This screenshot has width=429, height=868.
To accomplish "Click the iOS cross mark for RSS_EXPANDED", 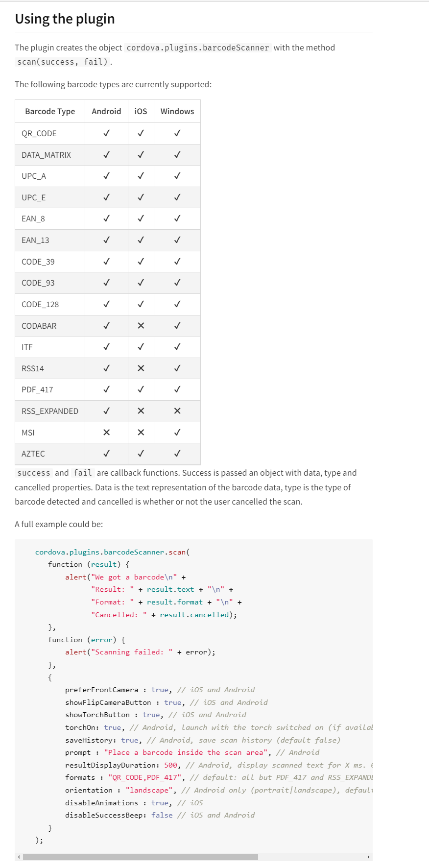I will [x=141, y=411].
